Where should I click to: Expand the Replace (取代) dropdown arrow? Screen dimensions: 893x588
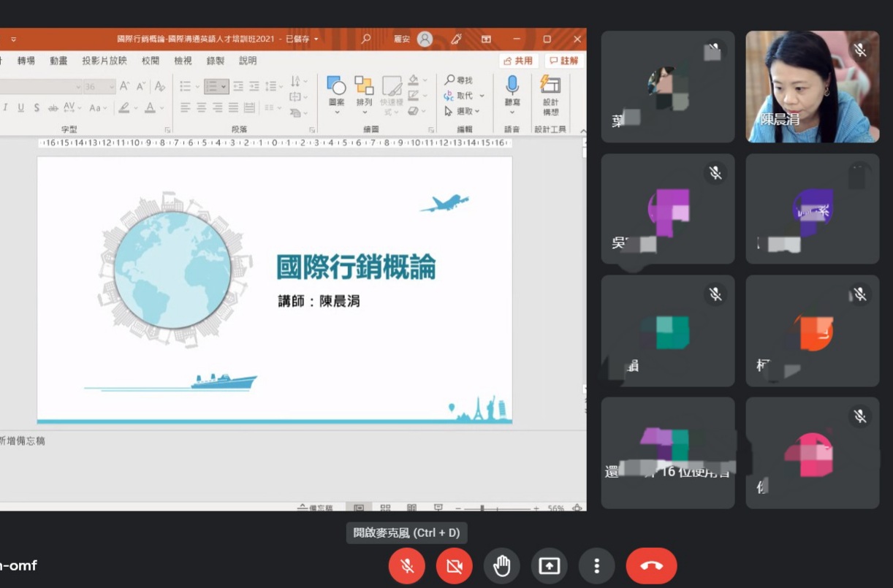[482, 96]
